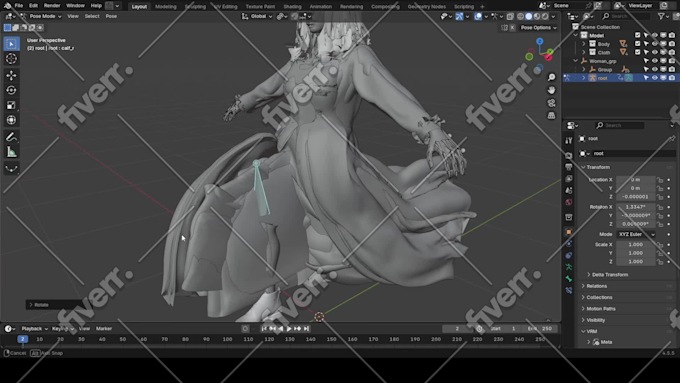Open timeline Marker menu

[x=104, y=329]
